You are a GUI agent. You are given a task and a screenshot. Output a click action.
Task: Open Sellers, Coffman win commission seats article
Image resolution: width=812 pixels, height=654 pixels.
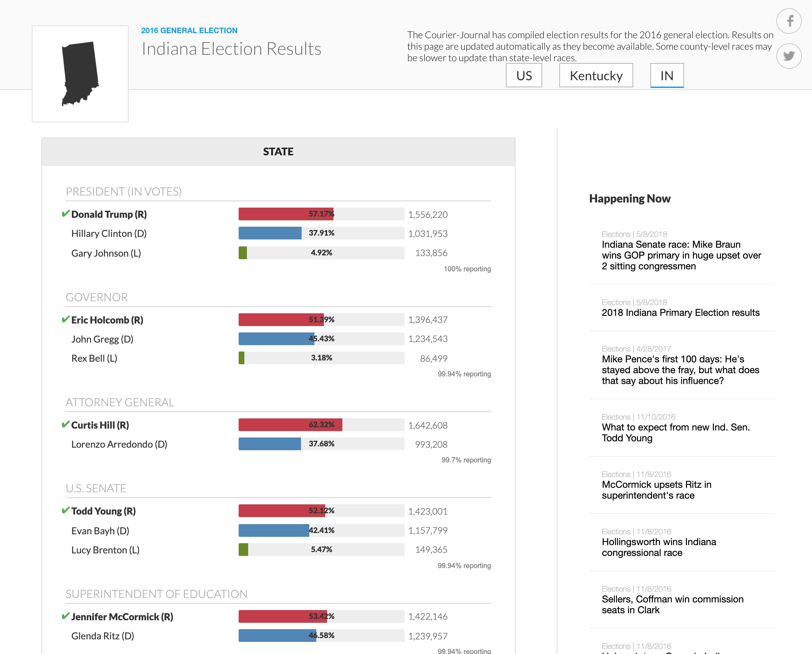point(673,604)
